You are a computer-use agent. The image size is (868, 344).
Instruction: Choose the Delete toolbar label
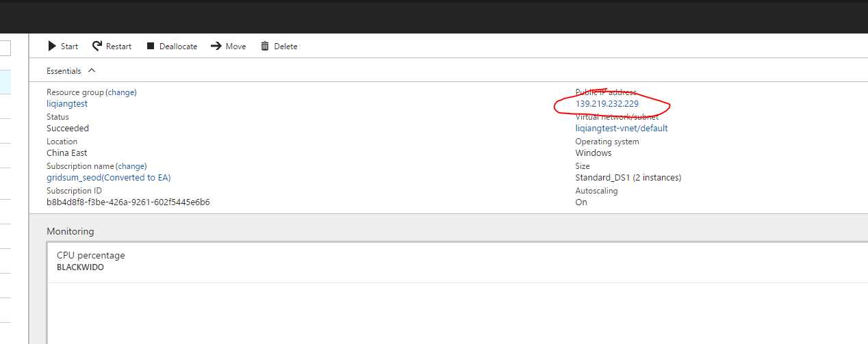(x=285, y=47)
